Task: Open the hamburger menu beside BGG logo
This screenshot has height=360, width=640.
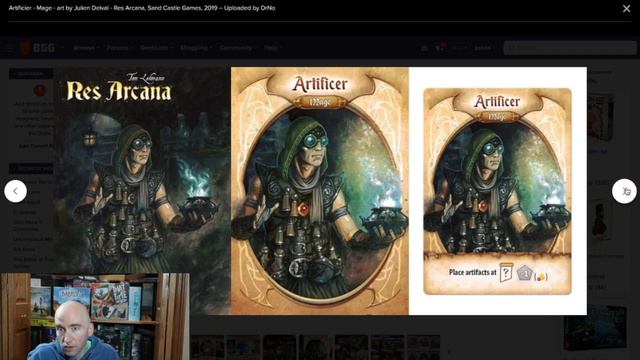Action: [x=10, y=48]
